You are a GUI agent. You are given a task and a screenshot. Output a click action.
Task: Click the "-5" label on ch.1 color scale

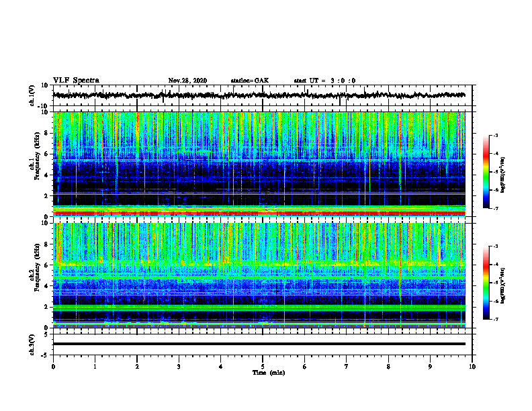(496, 172)
